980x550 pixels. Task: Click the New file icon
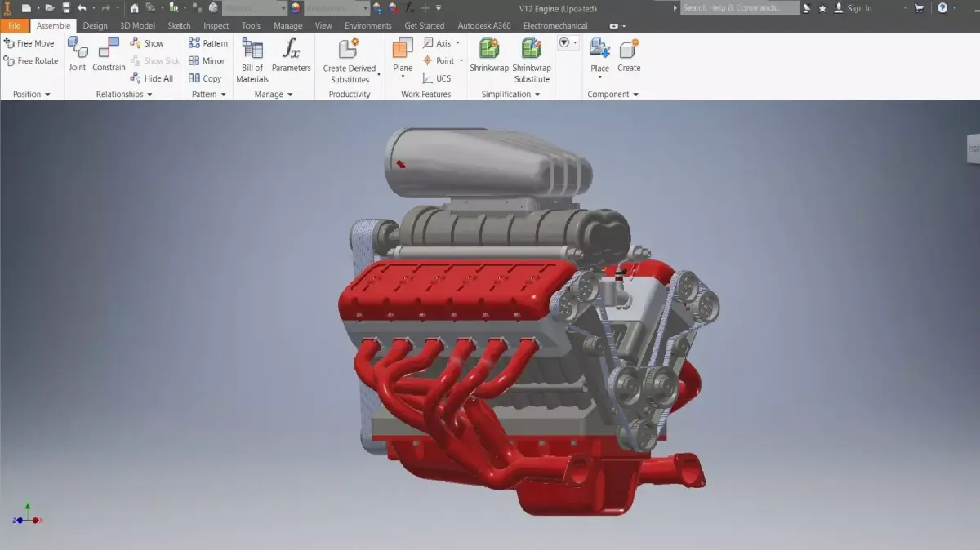tap(26, 8)
